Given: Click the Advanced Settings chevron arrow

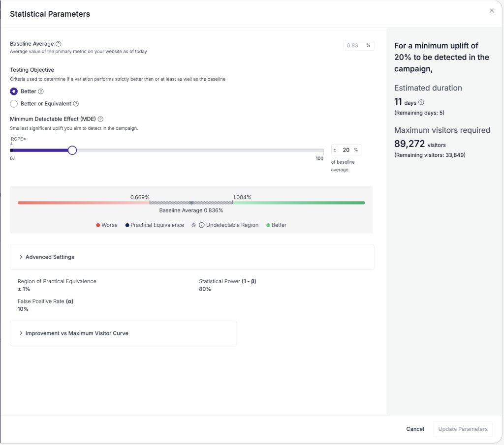Looking at the screenshot, I should [x=21, y=257].
